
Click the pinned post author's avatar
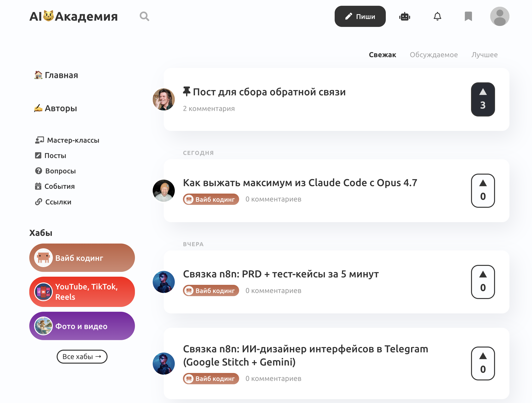(x=164, y=99)
